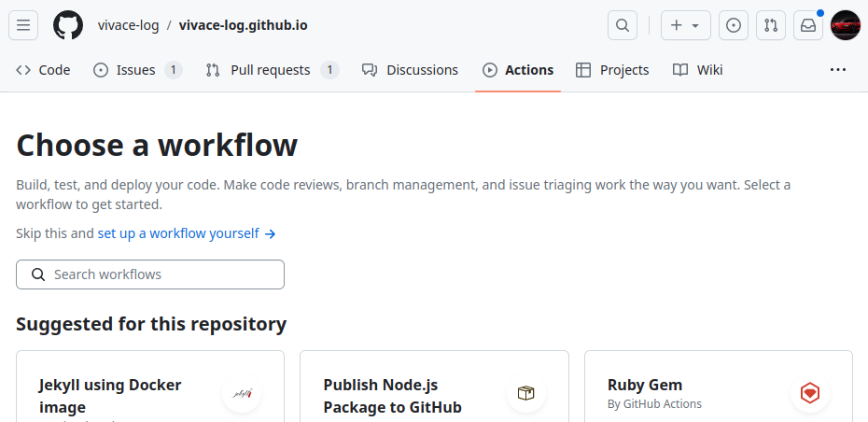Open the user profile avatar menu
This screenshot has height=422, width=868.
846,25
